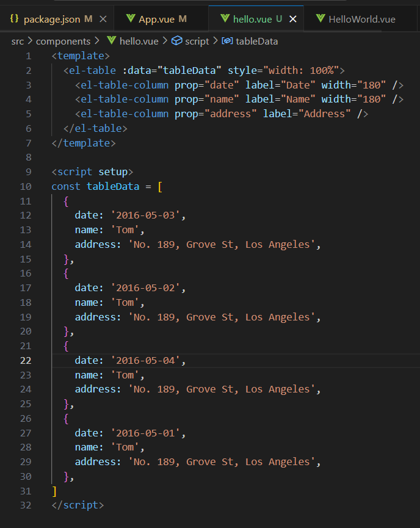Click the date value '2016-05-04'
Screen dimensions: 420x528
[x=145, y=361]
